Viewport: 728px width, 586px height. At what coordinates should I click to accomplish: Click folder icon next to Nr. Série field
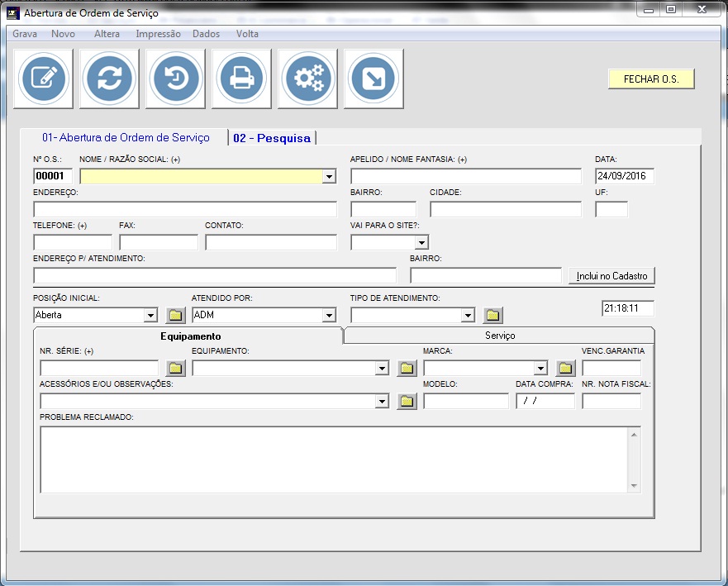coord(175,368)
